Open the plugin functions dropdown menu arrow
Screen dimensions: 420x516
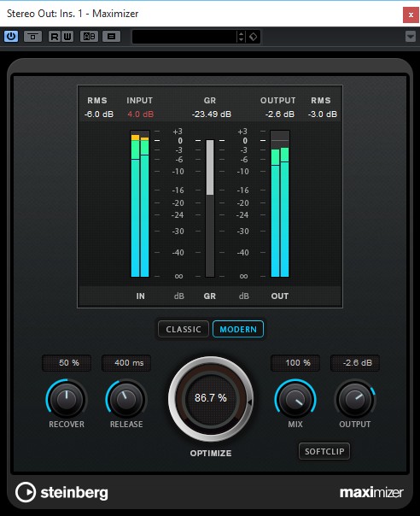(410, 37)
